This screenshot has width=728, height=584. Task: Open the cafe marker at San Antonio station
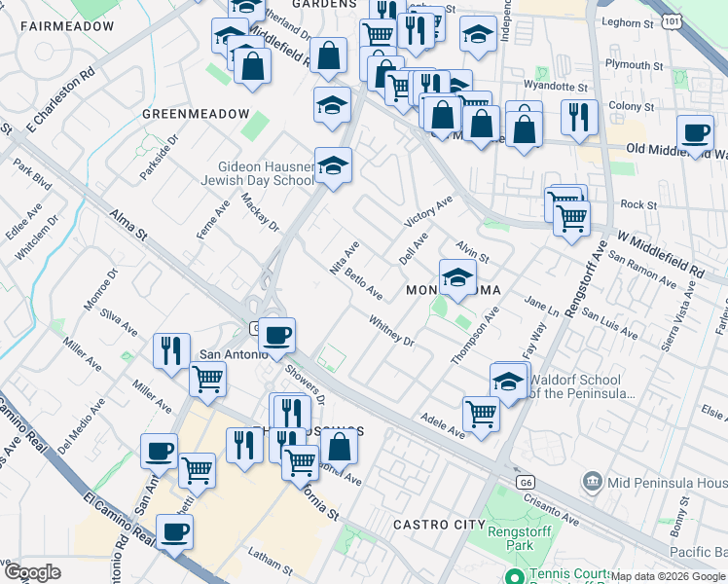tap(276, 337)
